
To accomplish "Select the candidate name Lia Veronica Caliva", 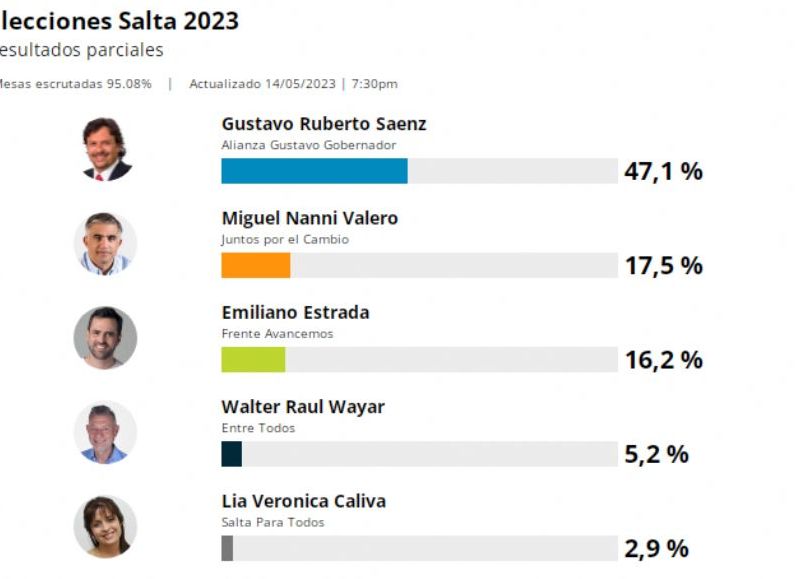I will 304,501.
